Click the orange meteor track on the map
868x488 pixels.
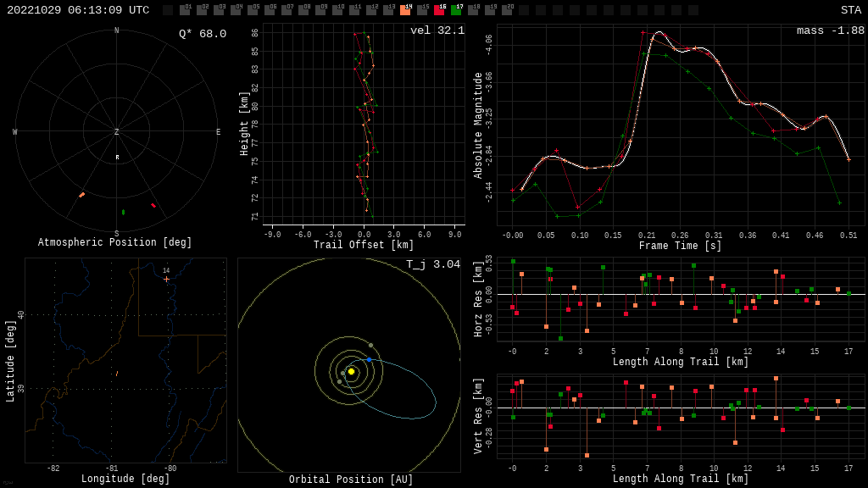coord(117,374)
